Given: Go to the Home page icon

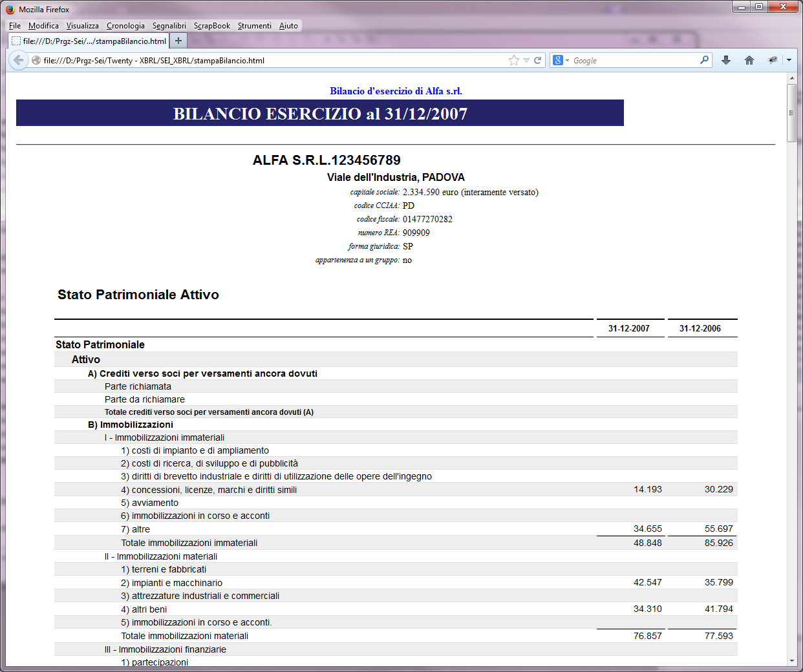Looking at the screenshot, I should (x=749, y=60).
